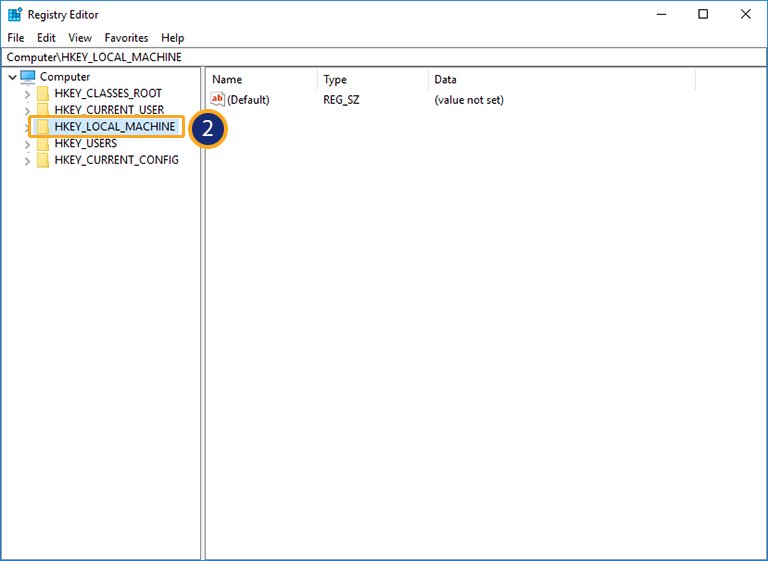Click the HKEY_USERS folder icon
Image resolution: width=768 pixels, height=561 pixels.
pyautogui.click(x=43, y=143)
